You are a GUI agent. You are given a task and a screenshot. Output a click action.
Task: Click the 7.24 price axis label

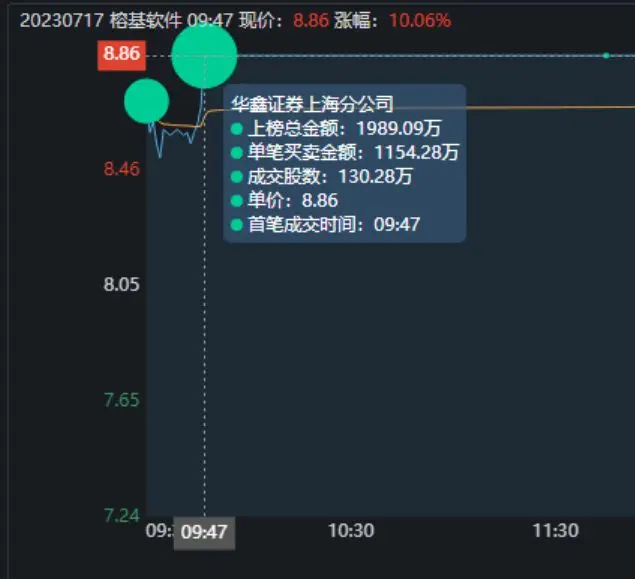click(121, 516)
